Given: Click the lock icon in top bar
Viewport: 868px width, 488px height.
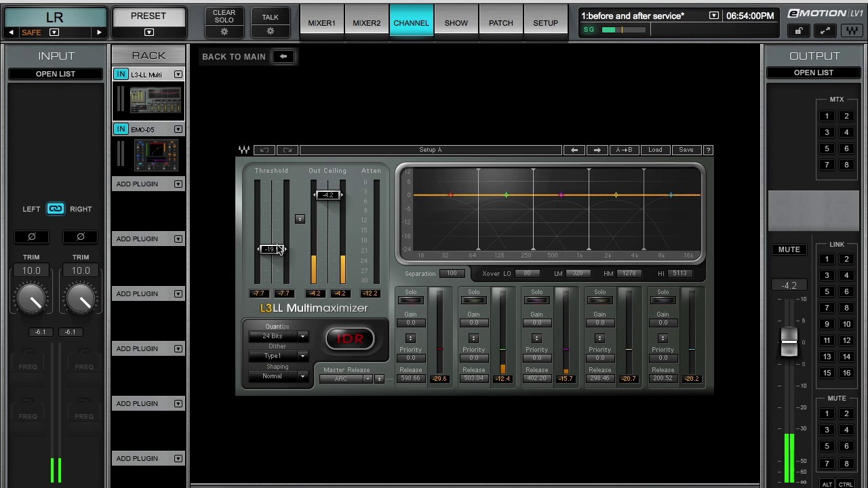Looking at the screenshot, I should click(799, 31).
